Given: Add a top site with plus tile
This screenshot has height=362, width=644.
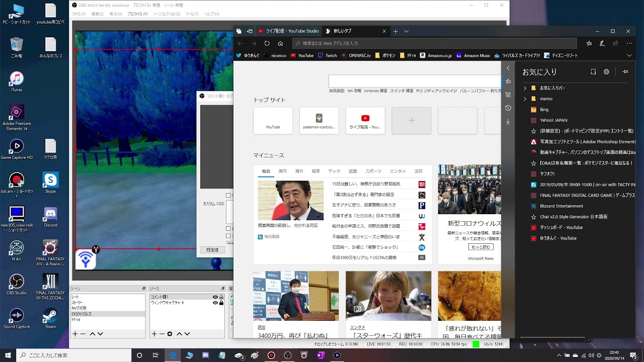Looking at the screenshot, I should click(x=412, y=121).
